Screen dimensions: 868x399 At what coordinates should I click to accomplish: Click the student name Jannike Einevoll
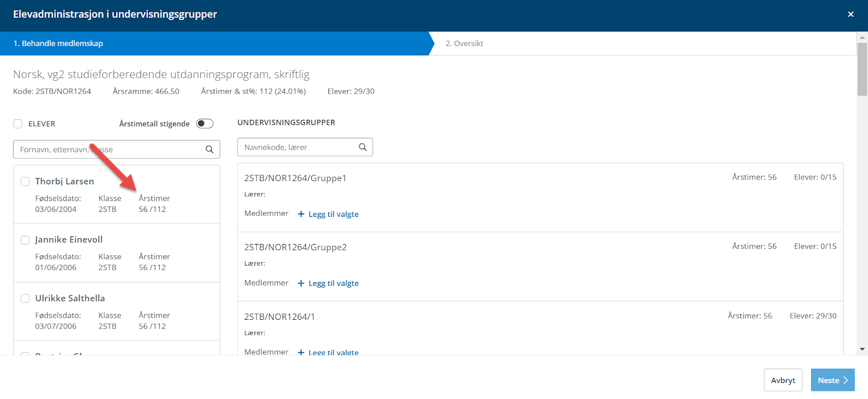pos(69,240)
